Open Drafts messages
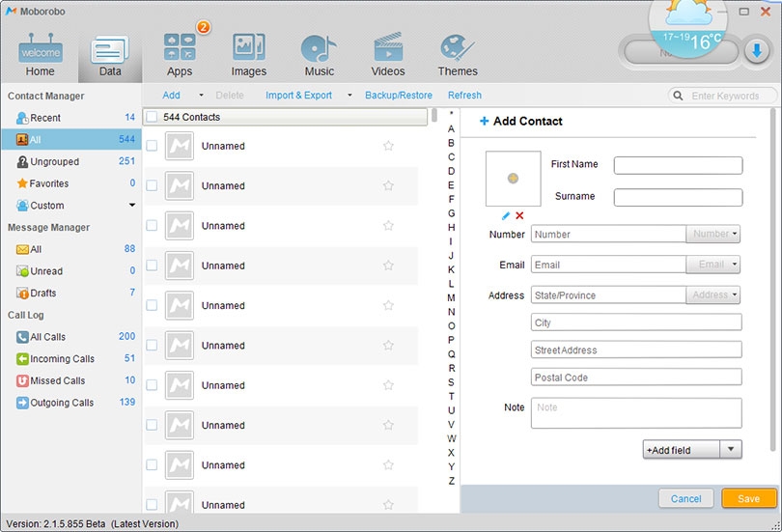The height and width of the screenshot is (532, 782). coord(71,294)
